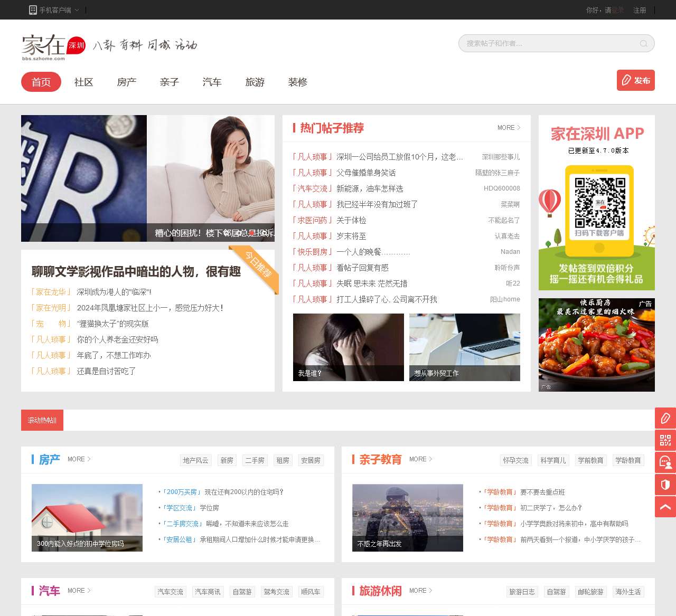Viewport: 676px width, 616px height.
Task: Expand MORE beside 旅游休闲 heading
Action: [x=421, y=591]
